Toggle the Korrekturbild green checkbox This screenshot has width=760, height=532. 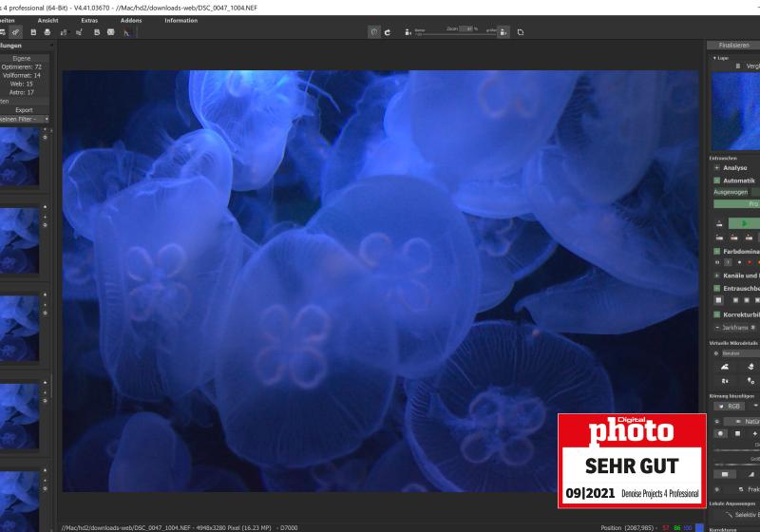tap(717, 313)
